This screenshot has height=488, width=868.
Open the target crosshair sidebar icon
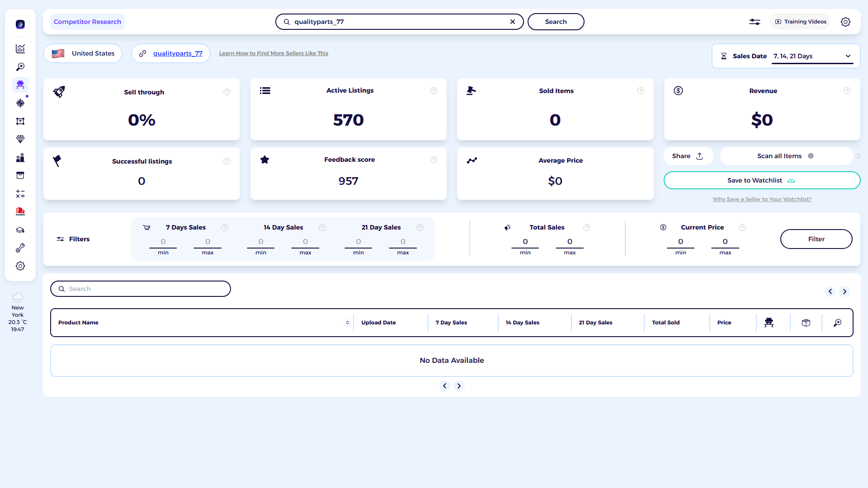click(20, 103)
